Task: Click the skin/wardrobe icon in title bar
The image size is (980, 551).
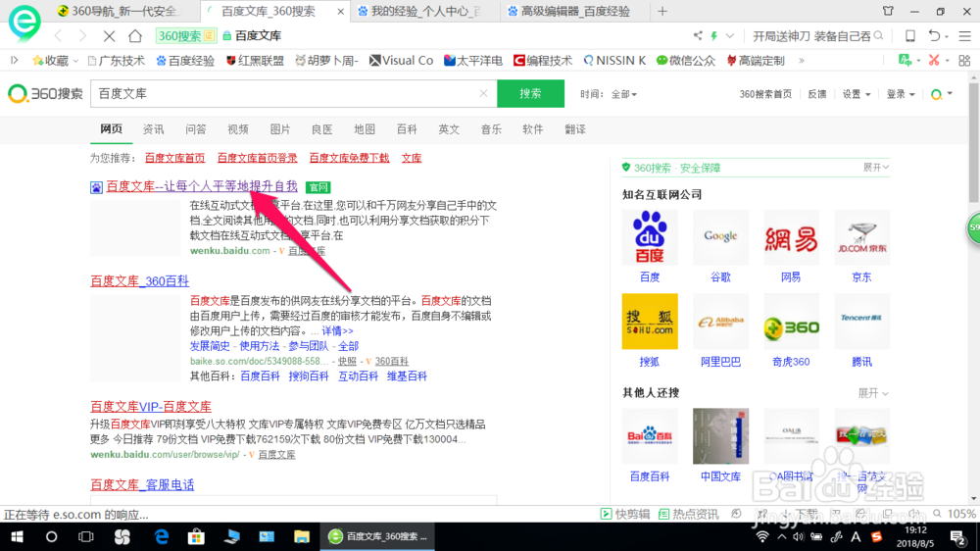Action: (888, 11)
